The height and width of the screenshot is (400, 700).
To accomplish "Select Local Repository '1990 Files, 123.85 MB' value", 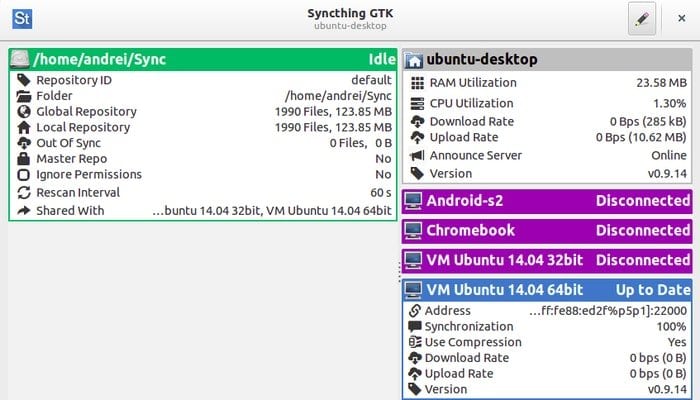I will tap(333, 127).
